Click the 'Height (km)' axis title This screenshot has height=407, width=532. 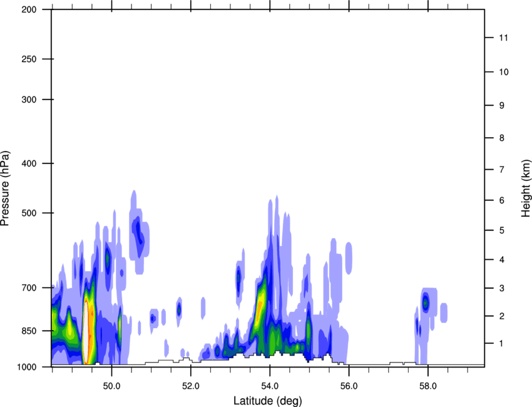pos(526,188)
